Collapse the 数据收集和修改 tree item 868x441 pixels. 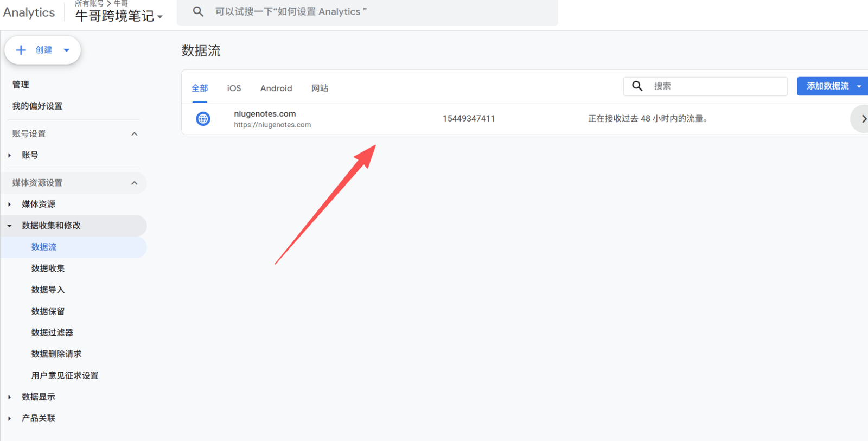click(10, 226)
